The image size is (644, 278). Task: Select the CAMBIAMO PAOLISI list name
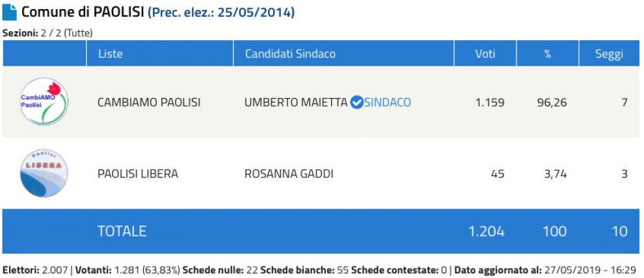click(149, 103)
